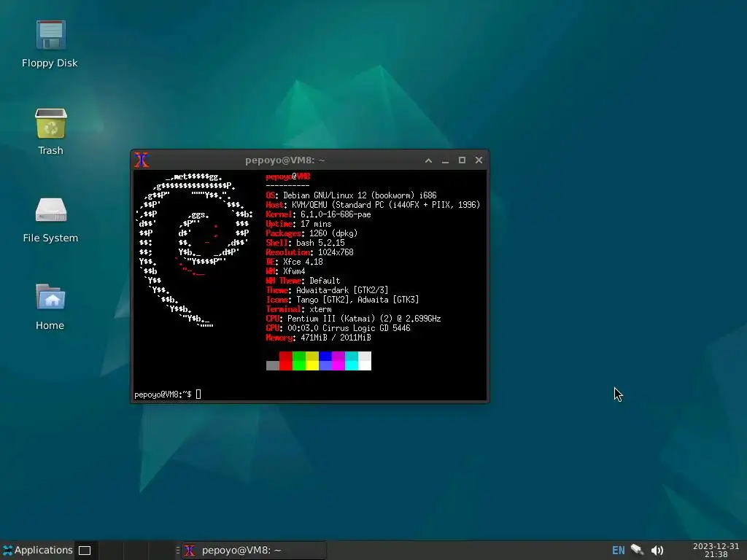Open the volume speaker tray icon
This screenshot has height=560, width=747.
coord(657,551)
